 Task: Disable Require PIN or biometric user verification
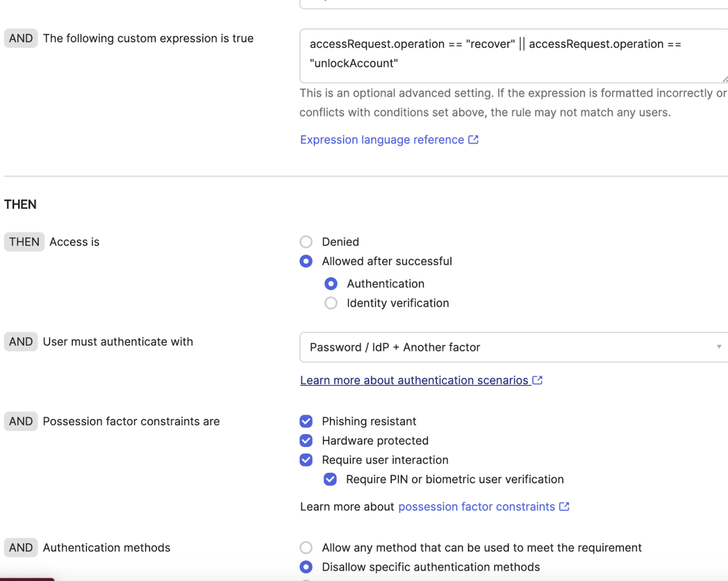(330, 479)
